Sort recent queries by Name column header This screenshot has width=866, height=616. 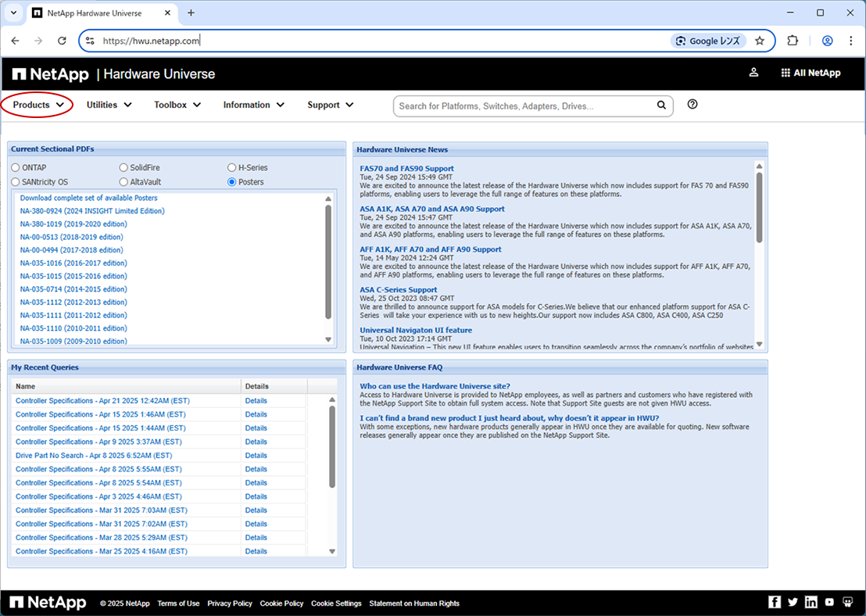click(126, 386)
